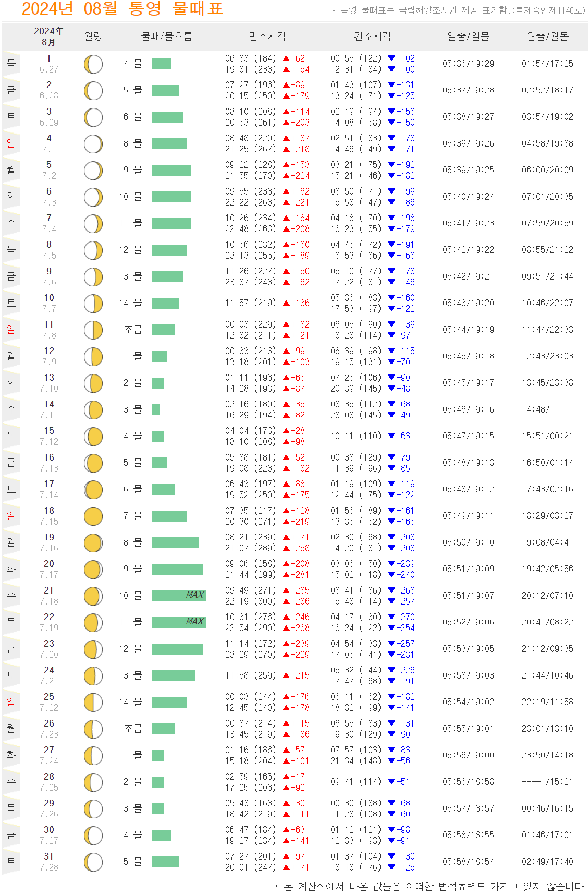This screenshot has height=894, width=588.
Task: Click the 월출/월몰 column header
Action: [547, 37]
